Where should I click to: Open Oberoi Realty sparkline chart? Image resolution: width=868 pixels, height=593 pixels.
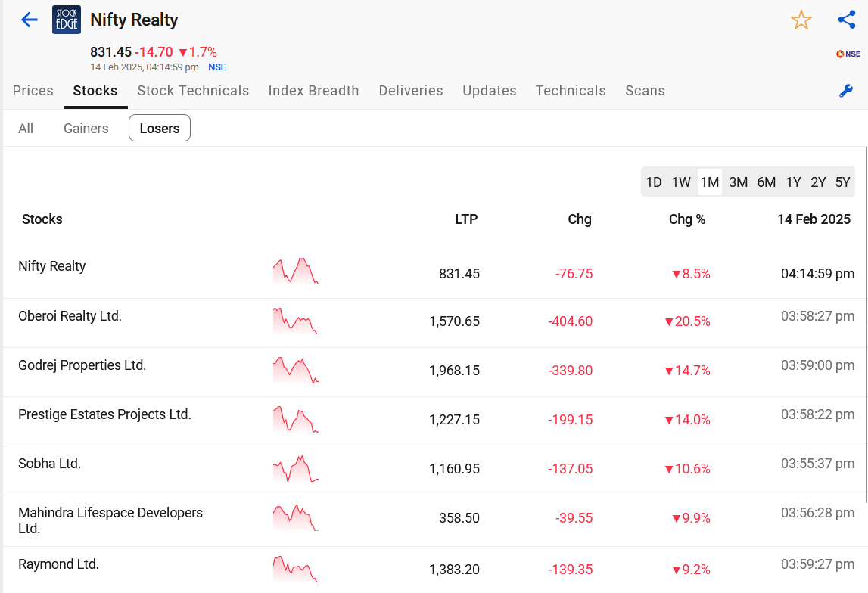(x=296, y=321)
